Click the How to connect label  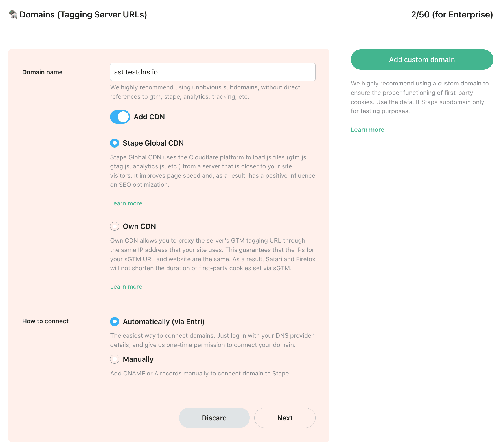(45, 321)
